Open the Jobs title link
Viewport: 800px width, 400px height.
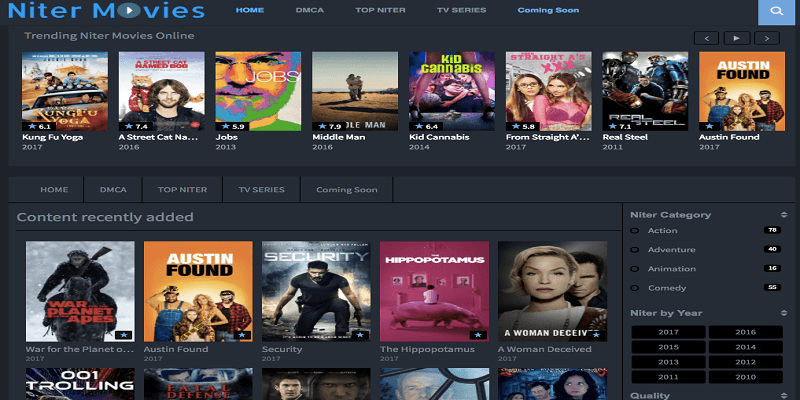[x=227, y=137]
